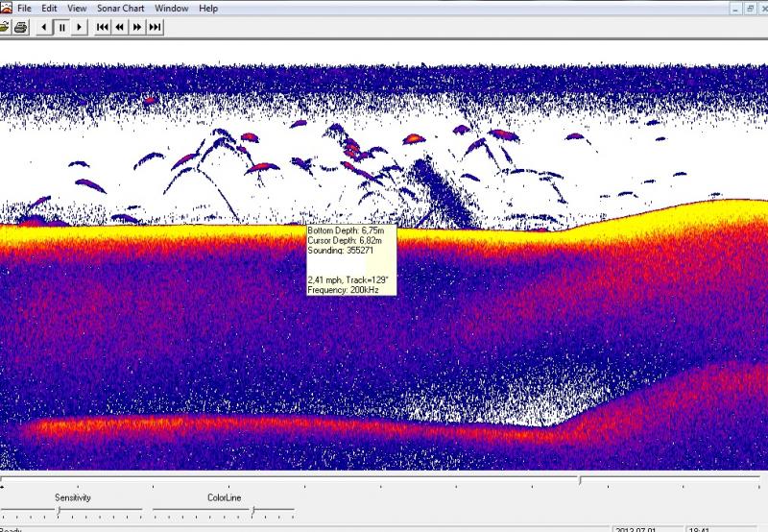Open the File menu
The height and width of the screenshot is (532, 768).
click(x=24, y=9)
